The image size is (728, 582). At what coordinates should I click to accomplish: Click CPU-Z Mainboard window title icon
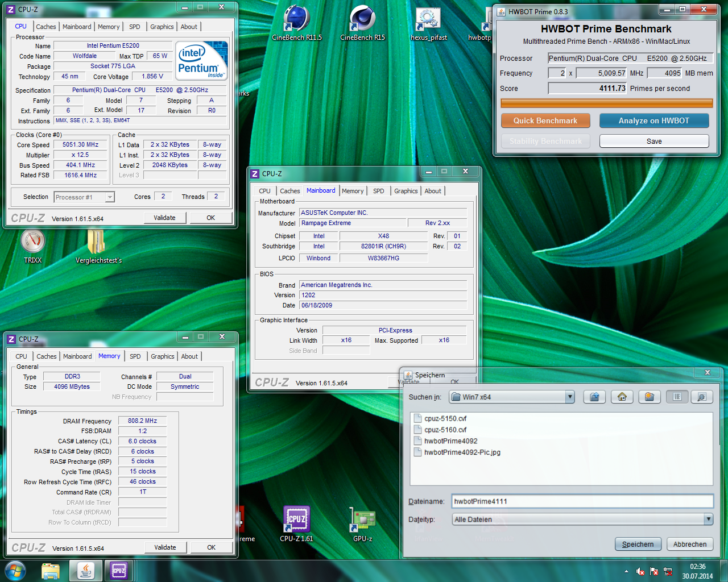coord(255,173)
